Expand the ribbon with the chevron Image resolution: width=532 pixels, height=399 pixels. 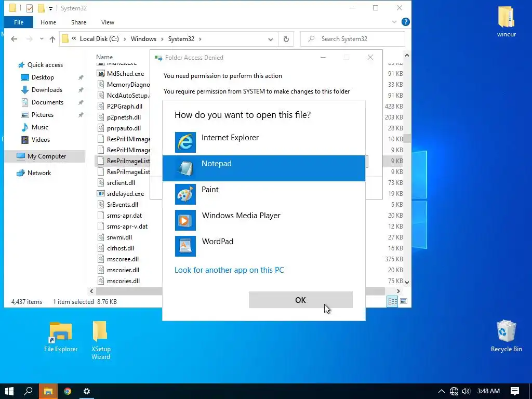click(394, 22)
